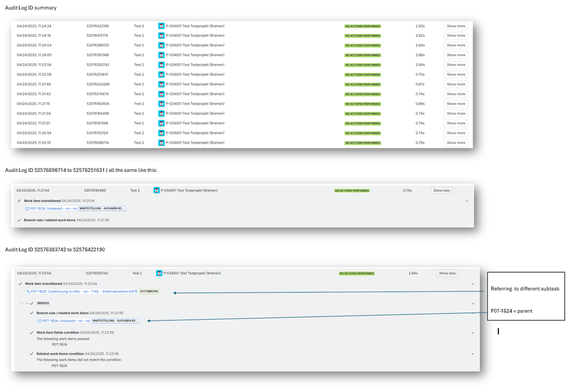Show more for log 52576415178
The height and width of the screenshot is (392, 573).
455,36
